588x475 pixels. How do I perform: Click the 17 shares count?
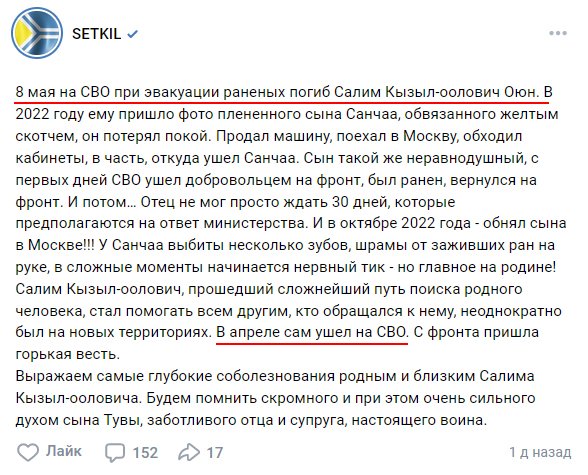[x=214, y=453]
